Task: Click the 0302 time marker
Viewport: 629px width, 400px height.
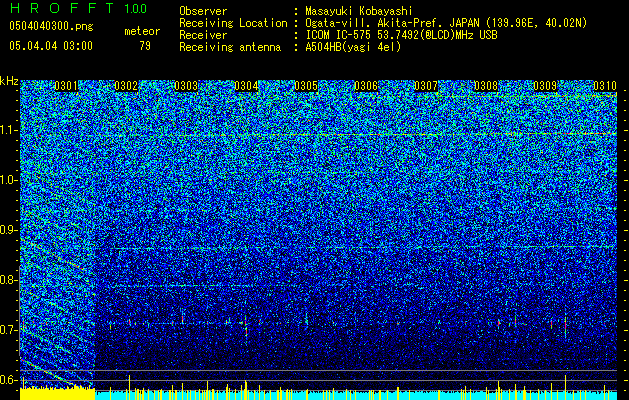Action: pos(126,86)
